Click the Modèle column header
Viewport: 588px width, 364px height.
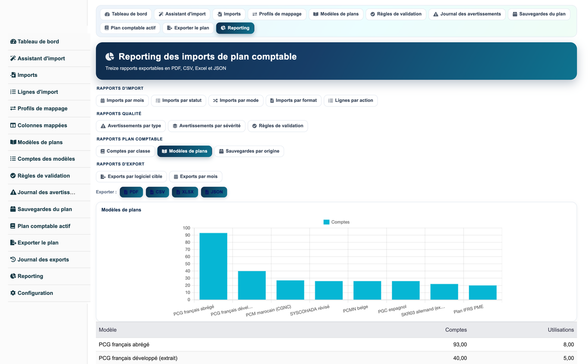tap(108, 330)
